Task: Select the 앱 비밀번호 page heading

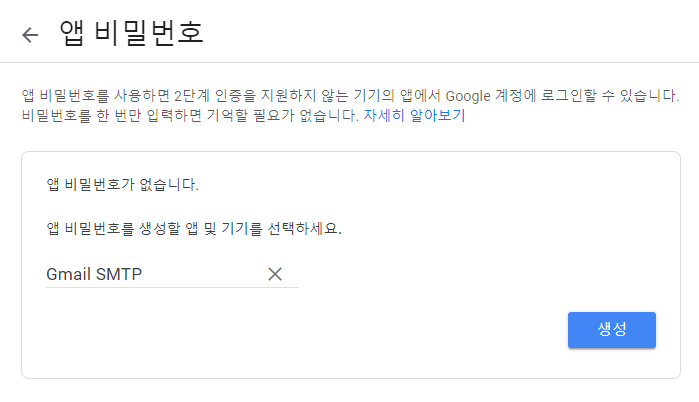Action: [x=132, y=33]
